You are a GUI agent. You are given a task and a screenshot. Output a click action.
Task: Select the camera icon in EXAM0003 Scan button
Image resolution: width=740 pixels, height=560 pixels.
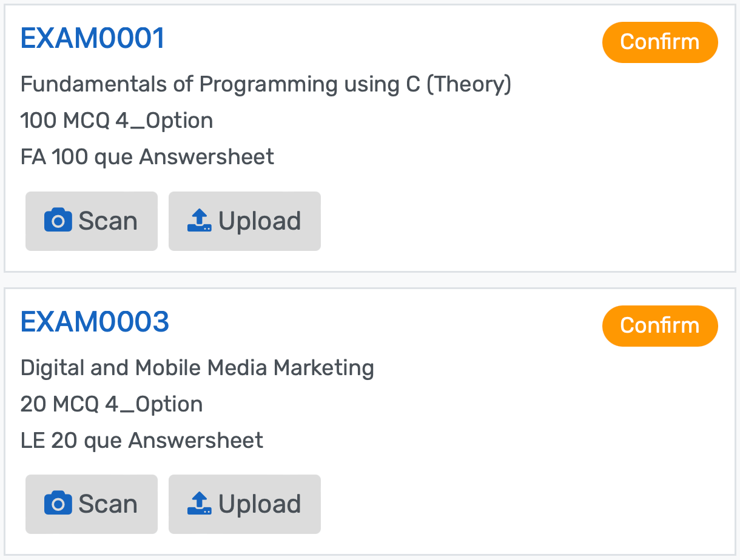[x=58, y=504]
